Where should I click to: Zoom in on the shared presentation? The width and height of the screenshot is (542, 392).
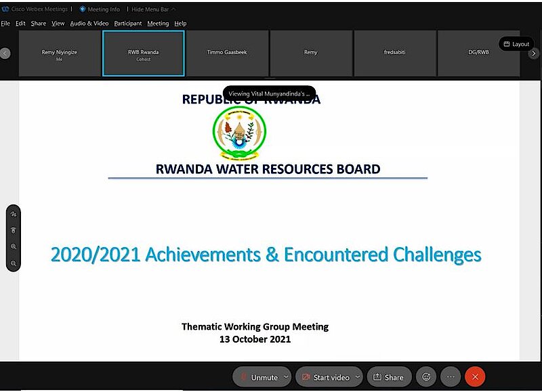[x=14, y=247]
